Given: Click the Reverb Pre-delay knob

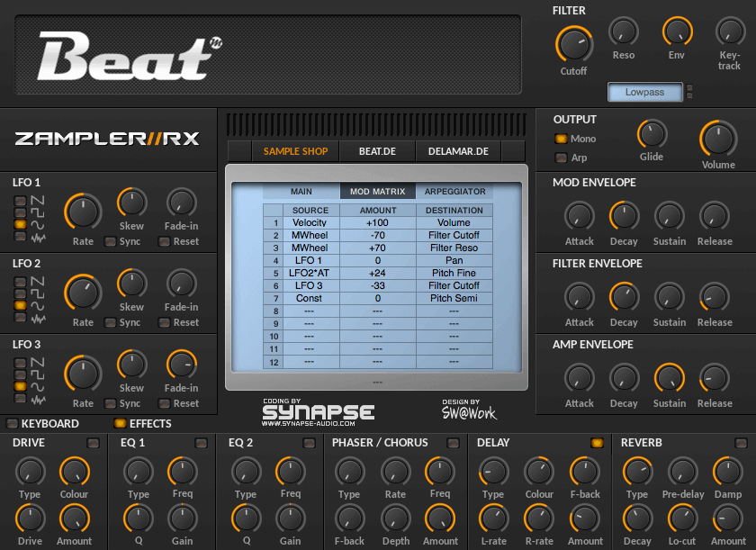Looking at the screenshot, I should click(x=683, y=472).
